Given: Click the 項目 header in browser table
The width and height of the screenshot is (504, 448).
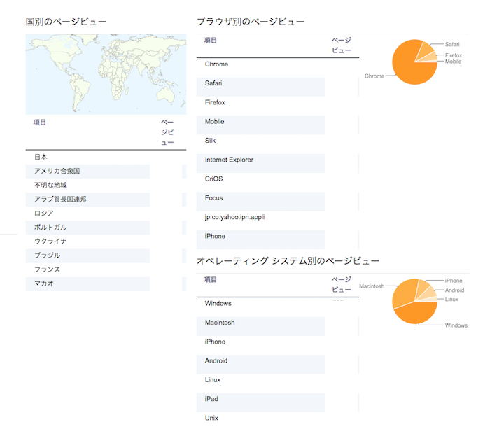Looking at the screenshot, I should point(211,41).
